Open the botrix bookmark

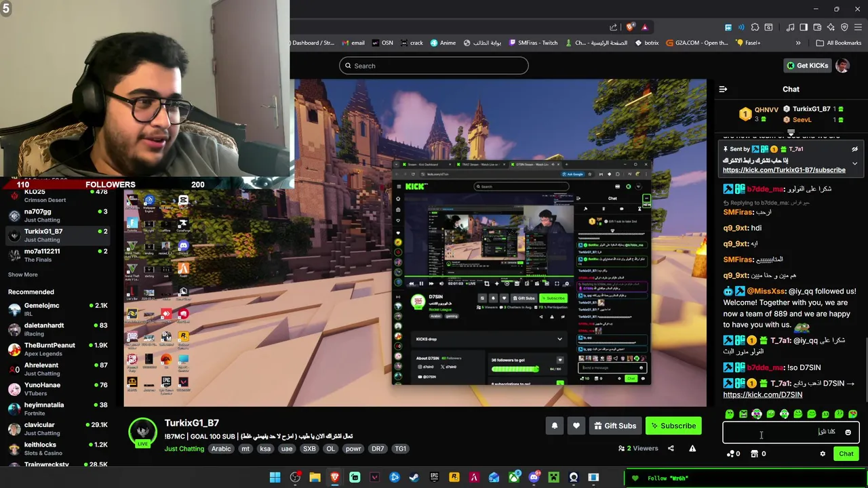coord(646,43)
